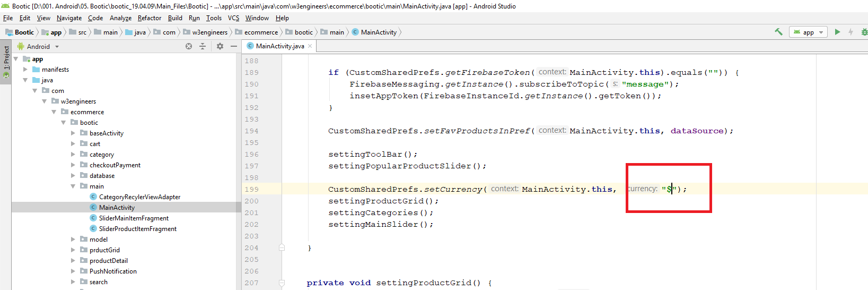The image size is (868, 290).
Task: Click the scroll-from-source target icon
Action: click(189, 46)
